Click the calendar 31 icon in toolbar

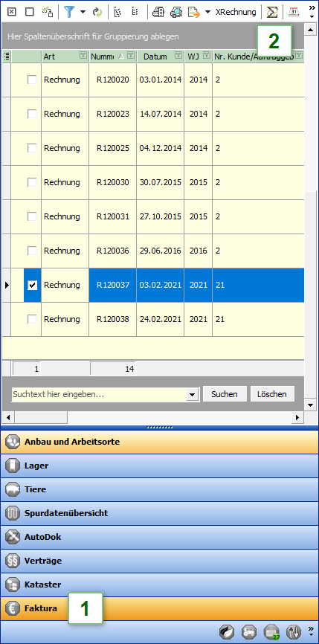point(294,12)
